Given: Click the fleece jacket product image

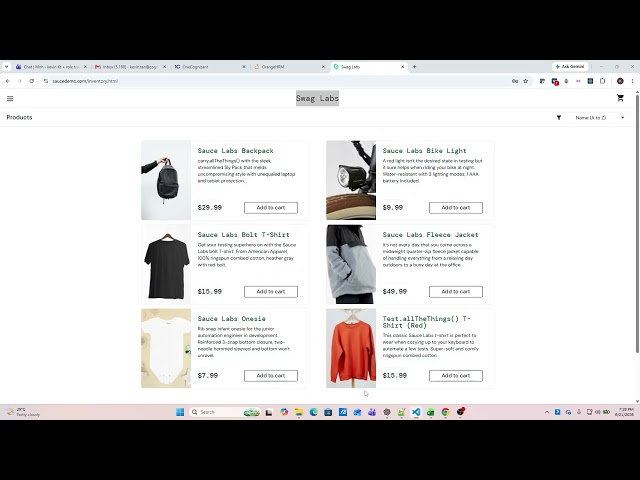Looking at the screenshot, I should [x=351, y=264].
